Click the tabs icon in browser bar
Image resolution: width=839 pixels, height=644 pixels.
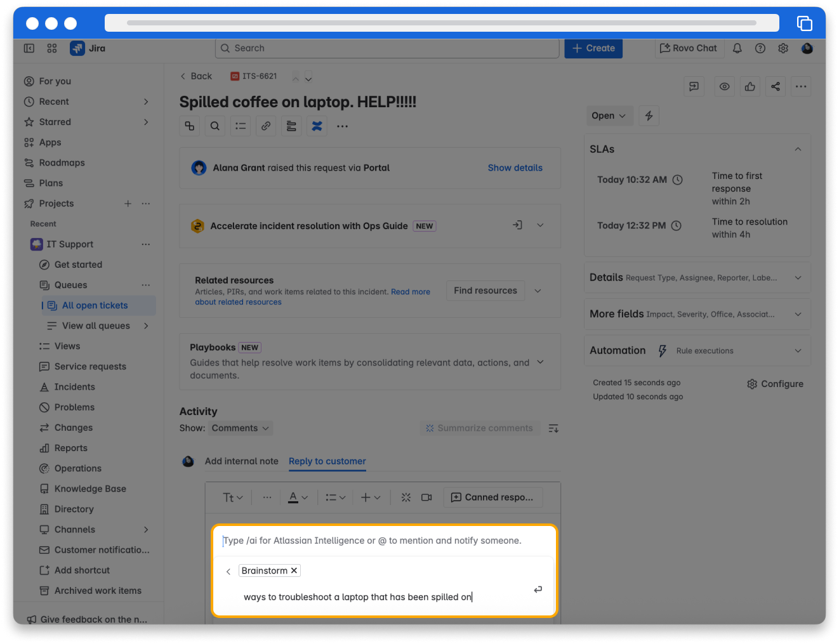805,23
